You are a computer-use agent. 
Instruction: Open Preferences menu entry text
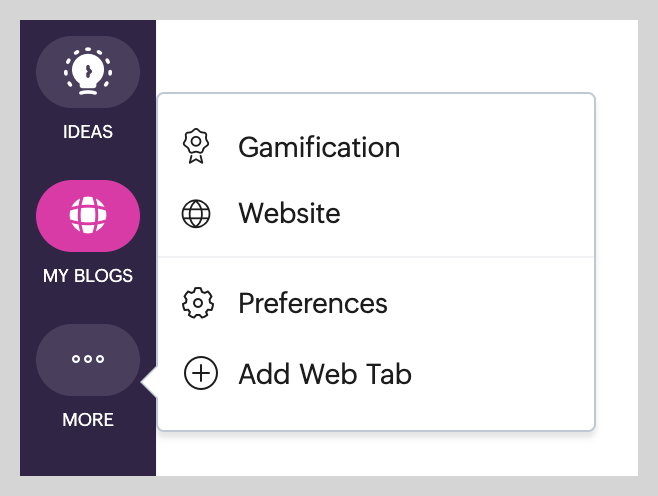point(313,302)
